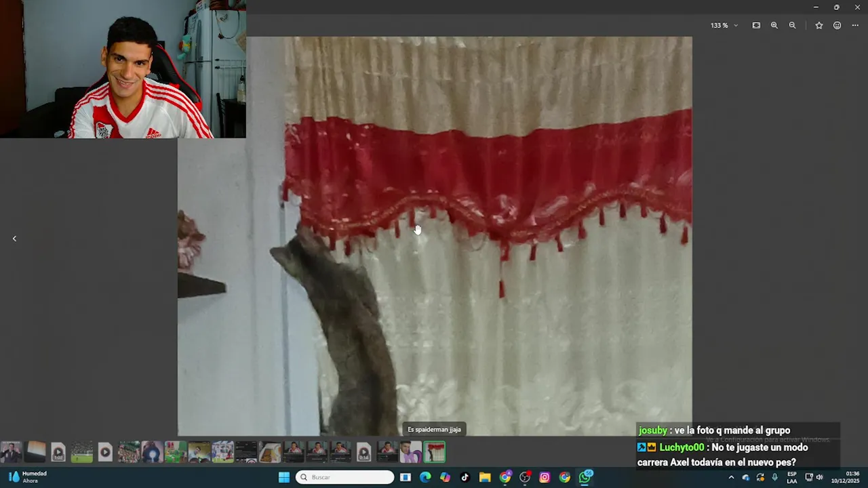The width and height of the screenshot is (868, 488).
Task: Switch to WhatsApp in the taskbar
Action: click(585, 477)
